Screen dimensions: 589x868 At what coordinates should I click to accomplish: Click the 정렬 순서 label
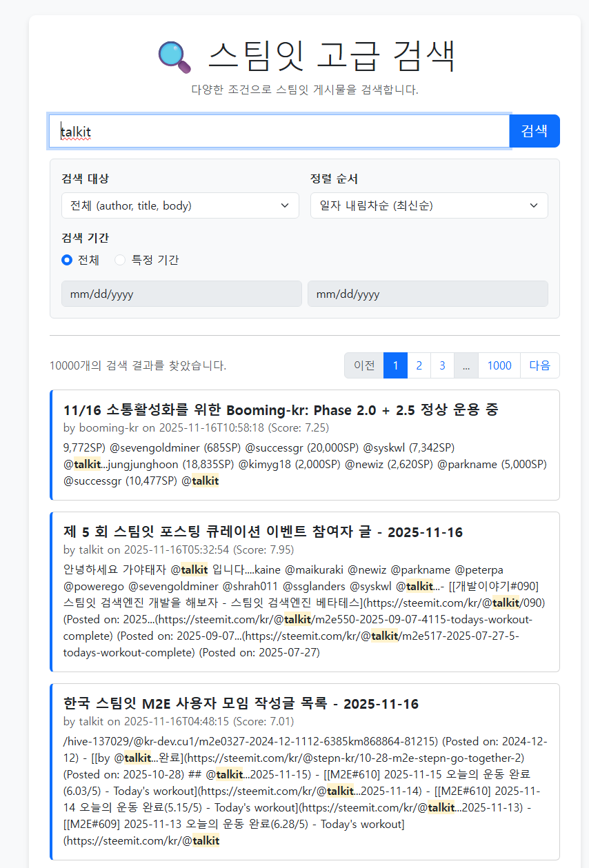(x=334, y=179)
